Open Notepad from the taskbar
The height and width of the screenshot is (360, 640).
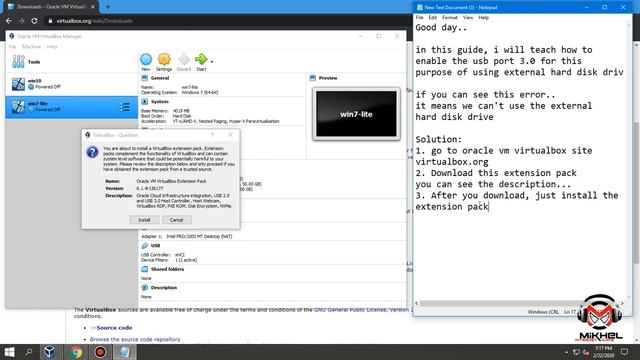124,352
